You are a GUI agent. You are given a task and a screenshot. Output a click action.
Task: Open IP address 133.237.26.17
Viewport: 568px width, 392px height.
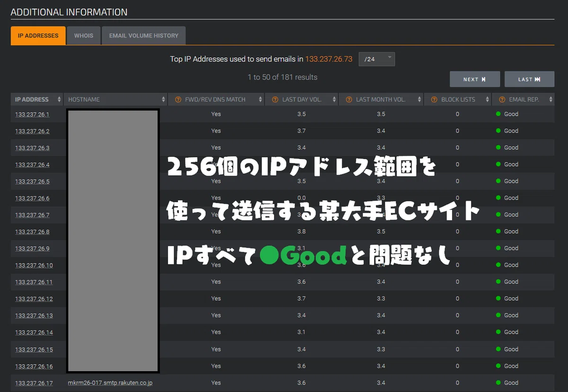34,383
